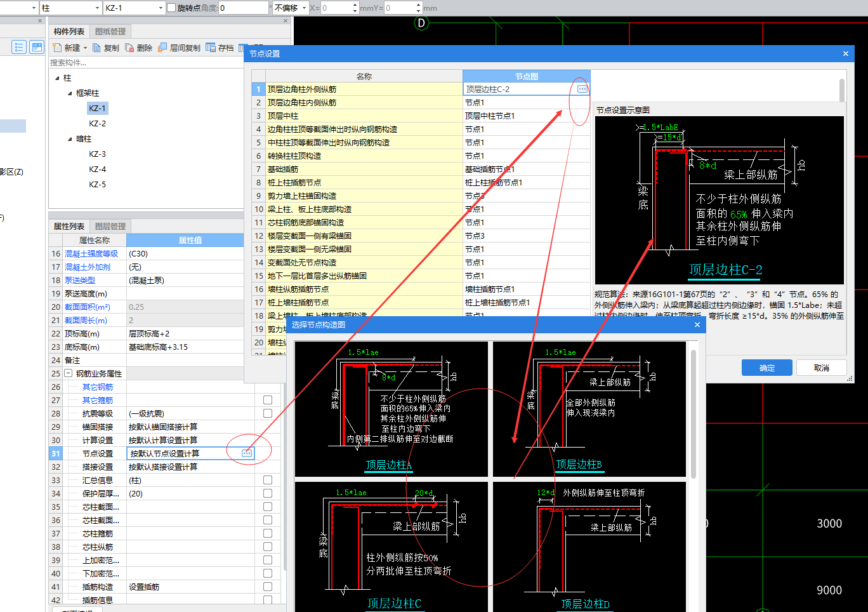
Task: Click the 复制 copy icon in component list
Action: (x=96, y=48)
